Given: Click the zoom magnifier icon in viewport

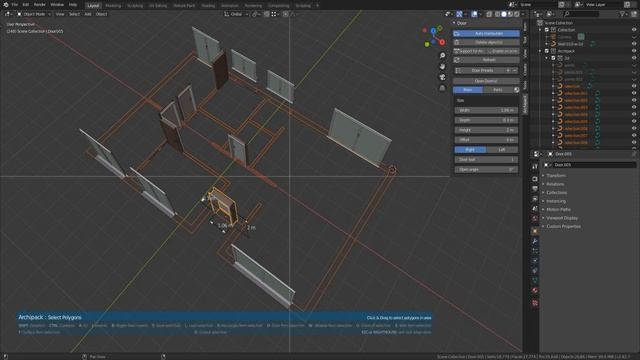Looking at the screenshot, I should pos(442,56).
